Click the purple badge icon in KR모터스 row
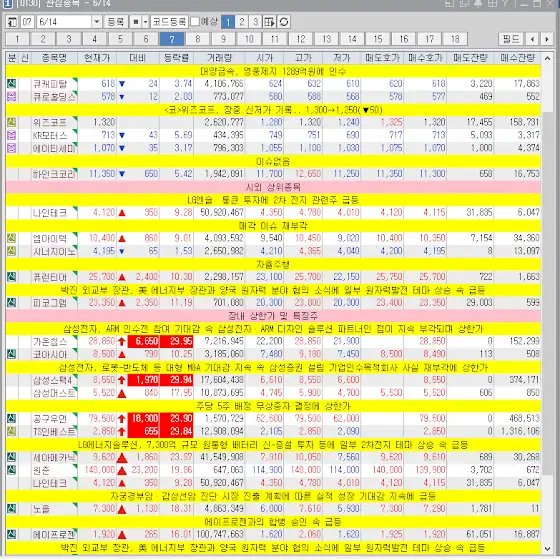This screenshot has width=560, height=560. tap(11, 135)
